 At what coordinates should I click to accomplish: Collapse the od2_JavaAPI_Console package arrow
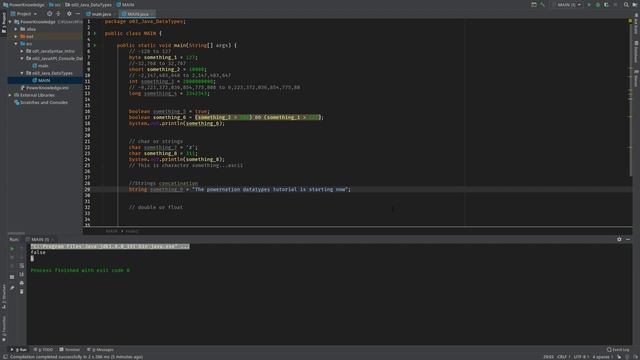tap(22, 58)
